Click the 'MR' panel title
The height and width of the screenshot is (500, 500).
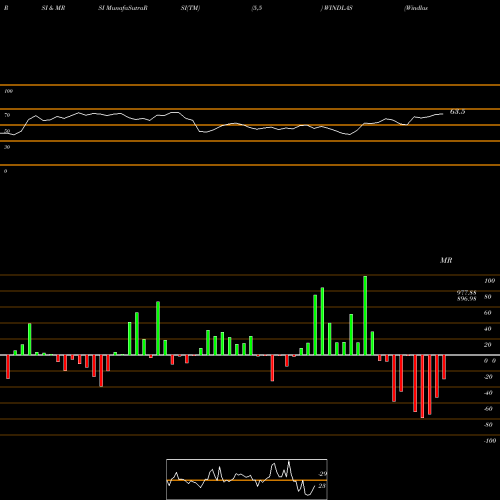pyautogui.click(x=446, y=260)
